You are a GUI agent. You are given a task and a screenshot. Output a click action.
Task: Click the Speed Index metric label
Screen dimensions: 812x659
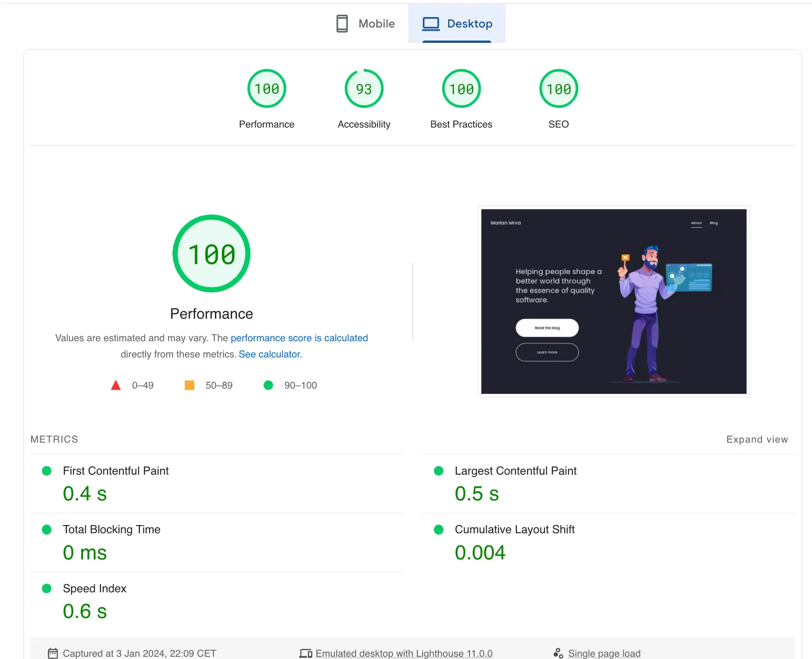95,589
